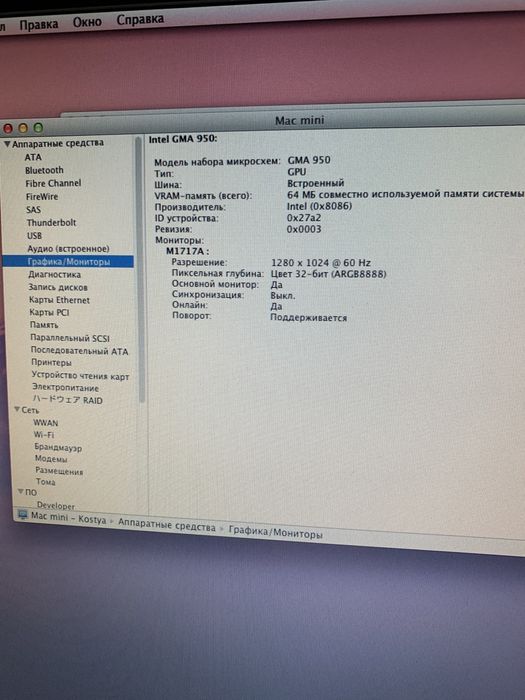Minimize the window with yellow button

[23, 128]
